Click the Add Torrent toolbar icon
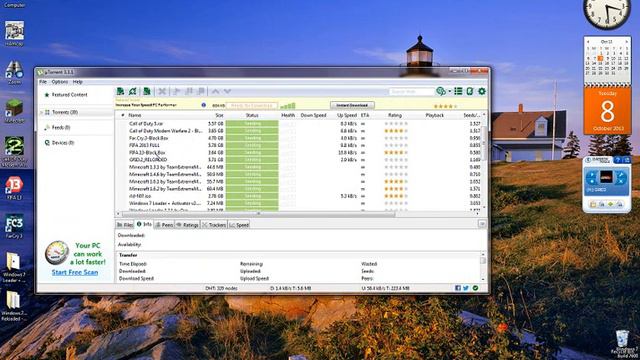The width and height of the screenshot is (640, 360). (x=120, y=91)
